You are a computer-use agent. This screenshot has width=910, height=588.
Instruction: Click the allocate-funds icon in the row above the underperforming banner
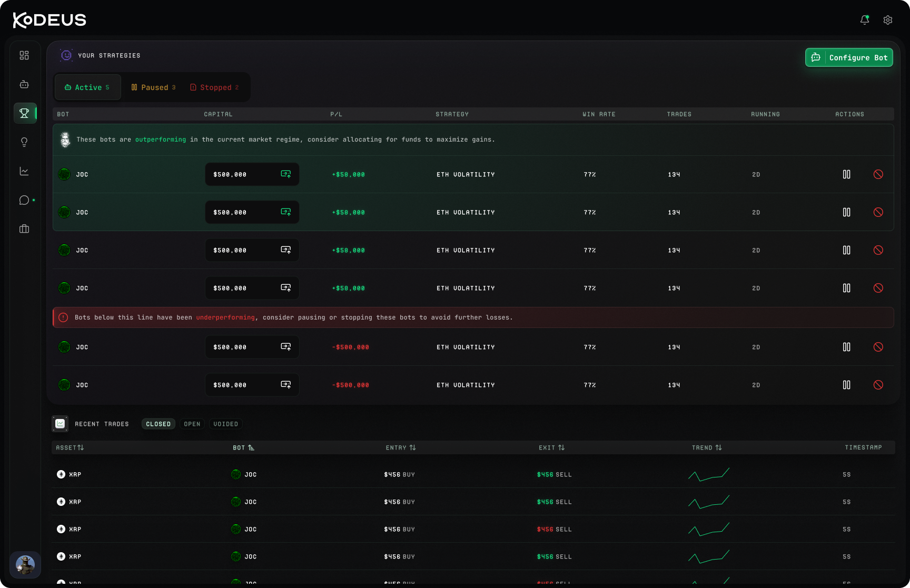pos(286,288)
